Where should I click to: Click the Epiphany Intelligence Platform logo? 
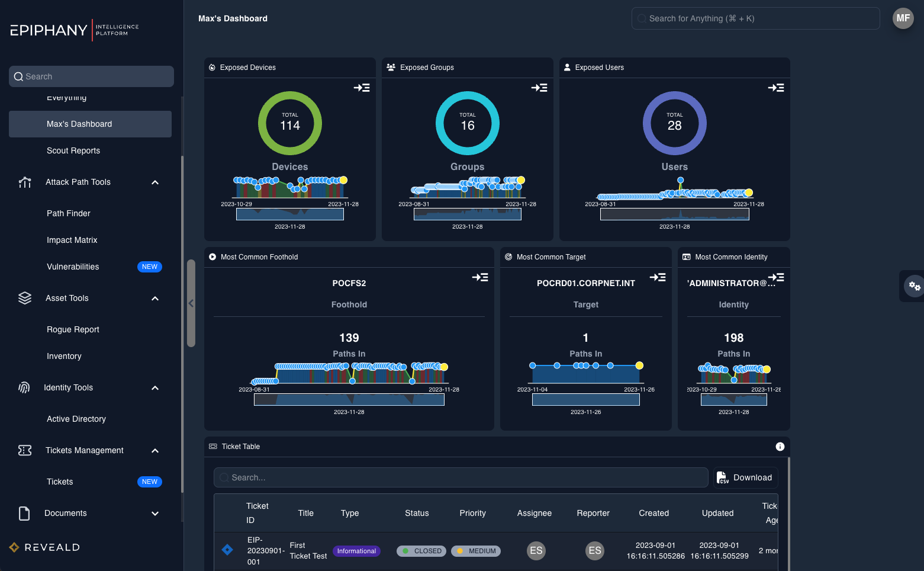(x=73, y=30)
